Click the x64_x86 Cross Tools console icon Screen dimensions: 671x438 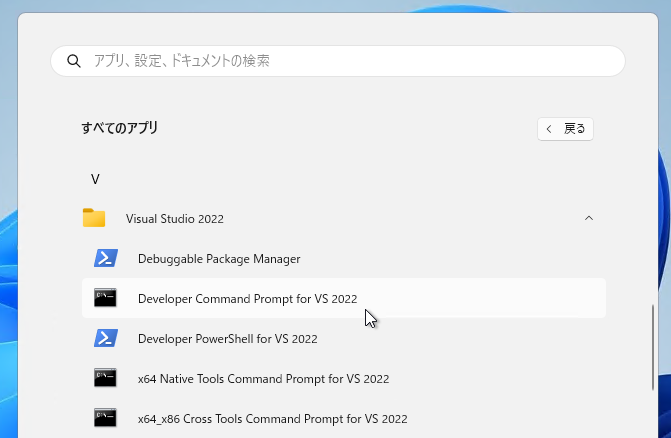pyautogui.click(x=105, y=418)
